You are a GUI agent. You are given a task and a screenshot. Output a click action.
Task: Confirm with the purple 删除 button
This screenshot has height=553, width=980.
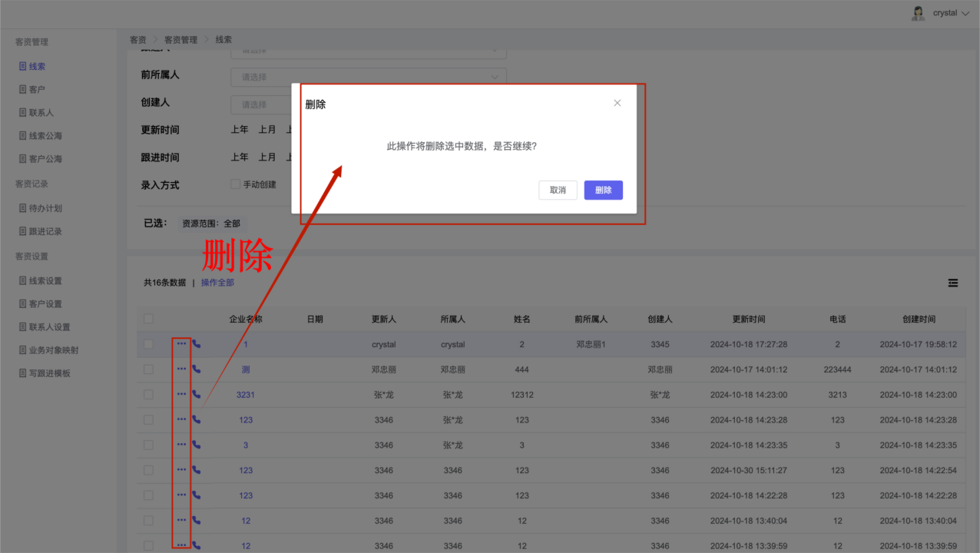tap(604, 190)
